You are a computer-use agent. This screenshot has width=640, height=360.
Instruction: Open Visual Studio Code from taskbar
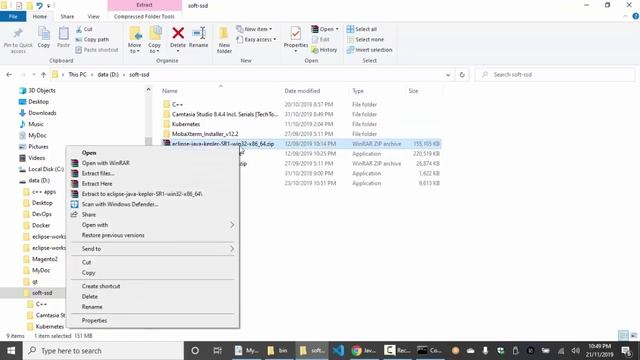tap(338, 350)
